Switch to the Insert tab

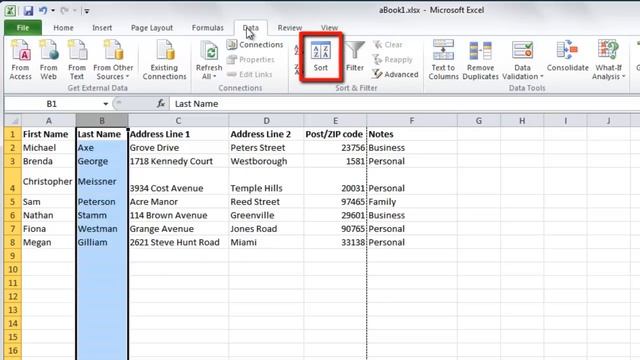[x=102, y=28]
